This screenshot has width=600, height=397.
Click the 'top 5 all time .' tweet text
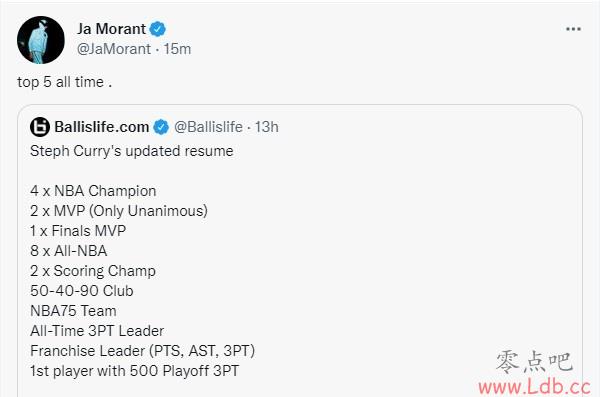pyautogui.click(x=65, y=82)
